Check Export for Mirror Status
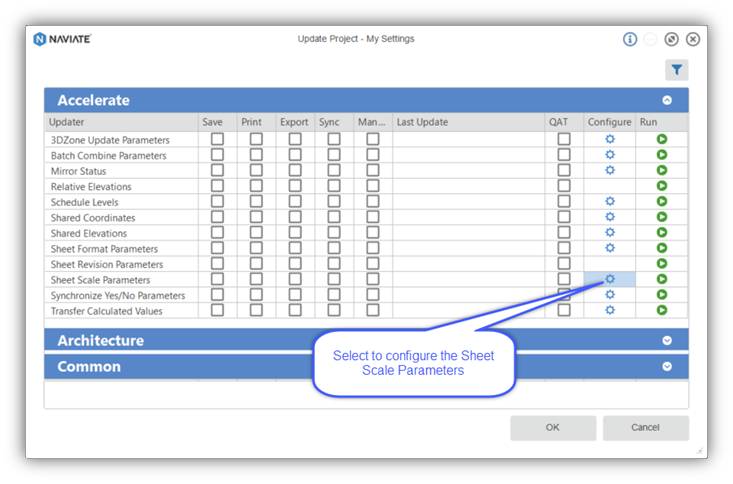The height and width of the screenshot is (484, 733). pos(295,170)
